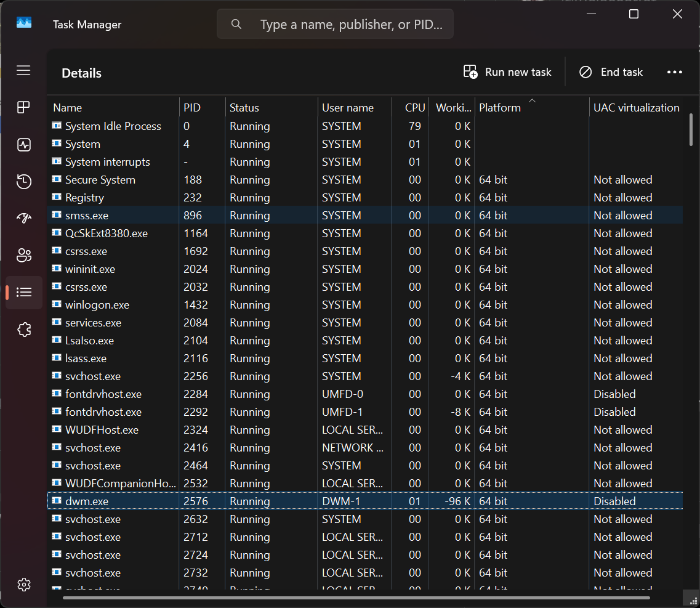Open the three-dots more options menu
Image resolution: width=700 pixels, height=608 pixels.
point(674,72)
